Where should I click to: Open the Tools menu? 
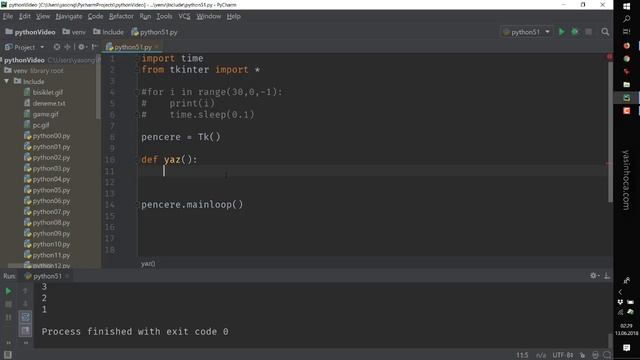[x=164, y=16]
